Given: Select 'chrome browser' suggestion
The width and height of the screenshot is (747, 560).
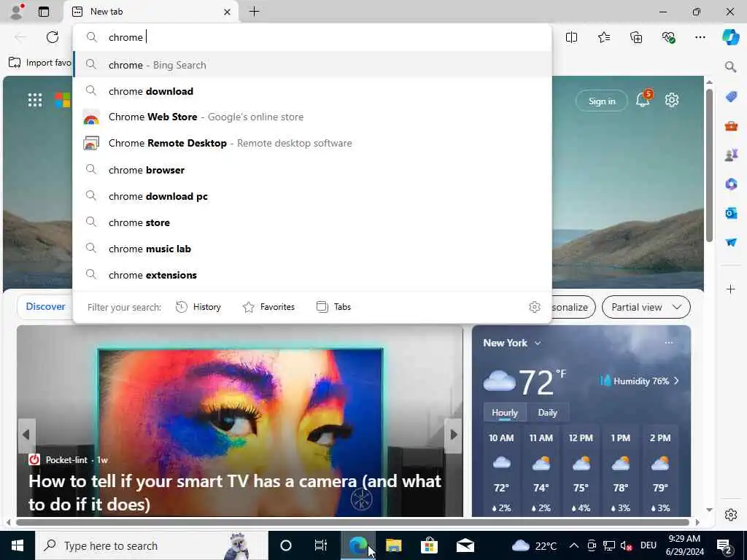Looking at the screenshot, I should point(312,170).
